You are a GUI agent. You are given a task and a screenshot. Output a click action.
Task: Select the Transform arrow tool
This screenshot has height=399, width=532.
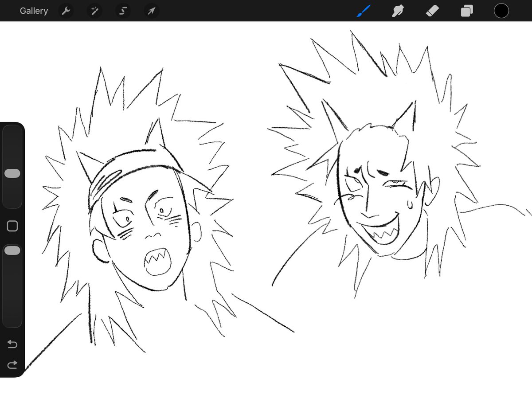pos(152,11)
